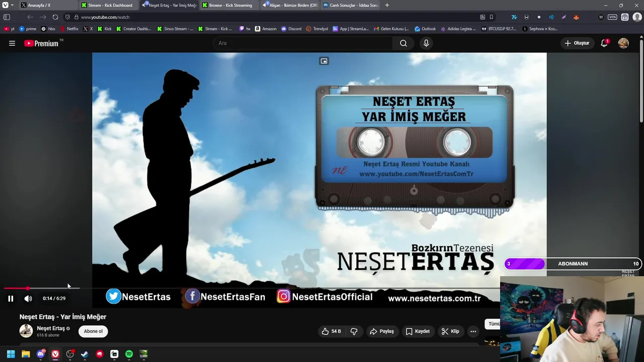Save the video with Kaydet
The height and width of the screenshot is (362, 644).
coord(418,331)
